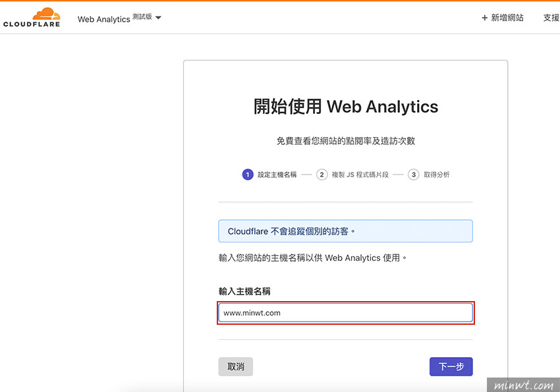Click the minwt.com watermark
The image size is (560, 392).
[523, 385]
